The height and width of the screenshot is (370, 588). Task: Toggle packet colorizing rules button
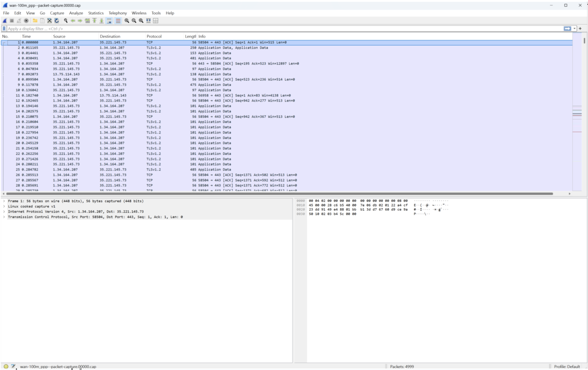118,21
